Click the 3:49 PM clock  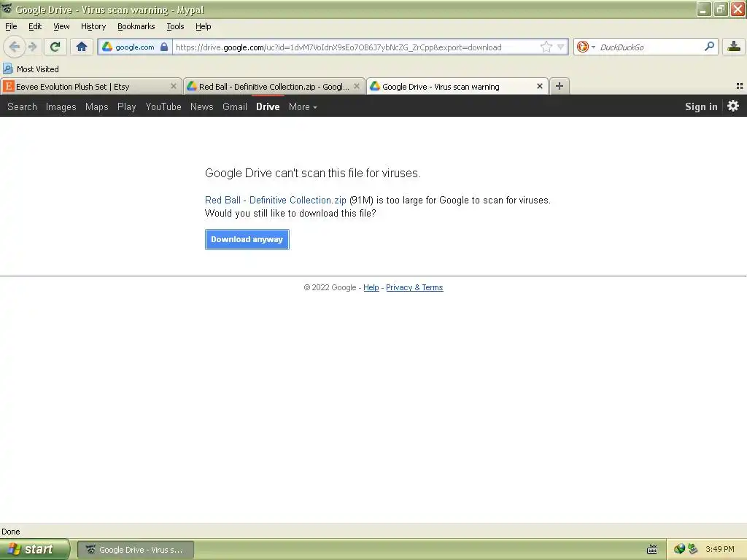(720, 549)
